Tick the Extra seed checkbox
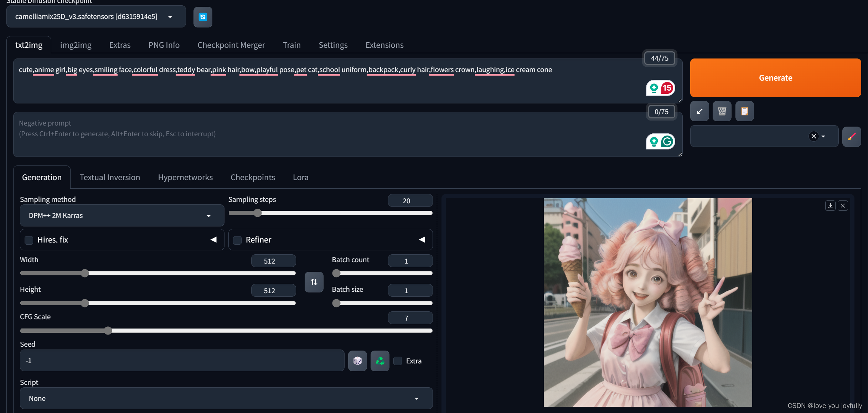This screenshot has width=868, height=413. pos(398,361)
